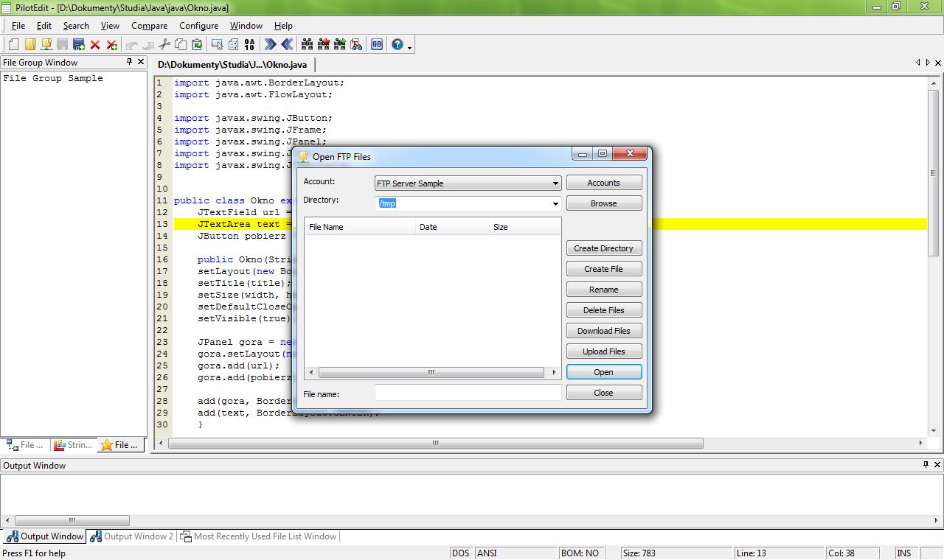The width and height of the screenshot is (944, 560).
Task: Click the Create Directory button
Action: click(604, 248)
